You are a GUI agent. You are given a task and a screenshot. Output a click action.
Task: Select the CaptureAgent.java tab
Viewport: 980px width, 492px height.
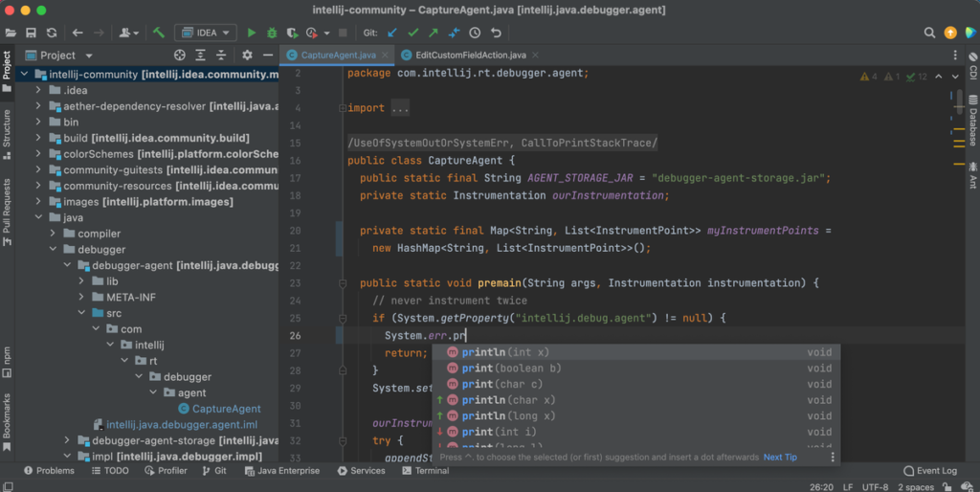point(338,55)
